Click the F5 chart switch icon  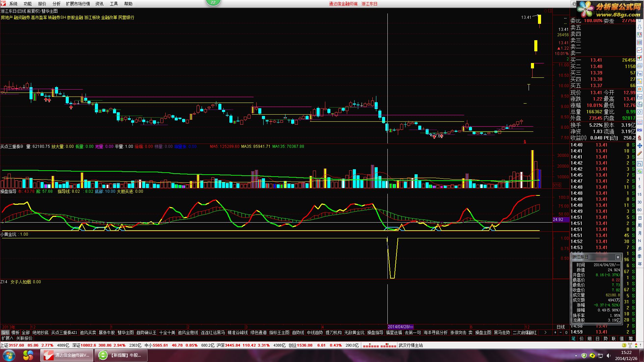coord(640,164)
